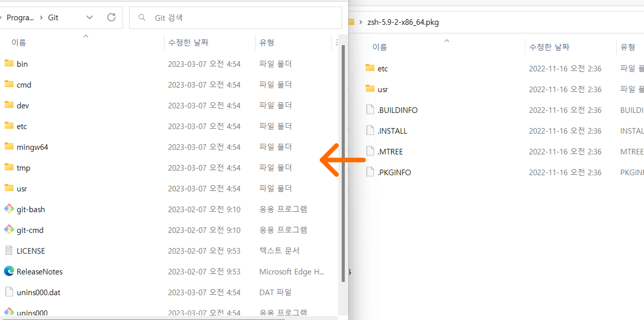The image size is (644, 320).
Task: Sort zsh pkg window by 유형 column
Action: (628, 47)
